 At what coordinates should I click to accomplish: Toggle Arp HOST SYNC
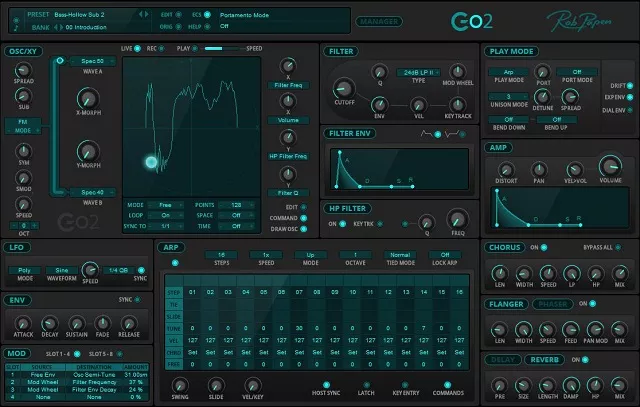(x=326, y=385)
